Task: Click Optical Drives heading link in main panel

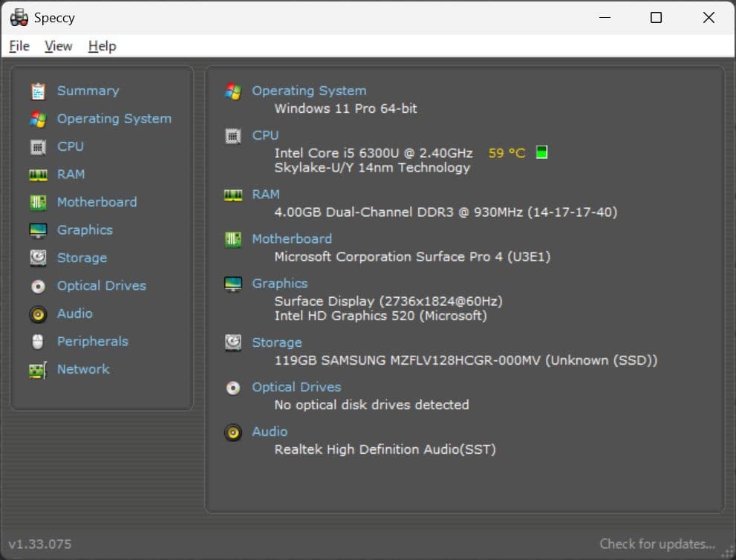Action: tap(296, 387)
